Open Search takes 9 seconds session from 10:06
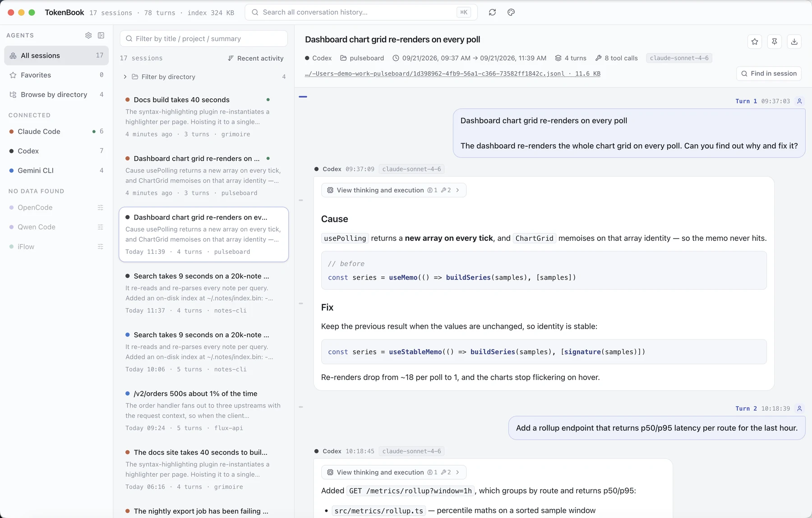Screen dimensions: 812x518 click(x=204, y=352)
